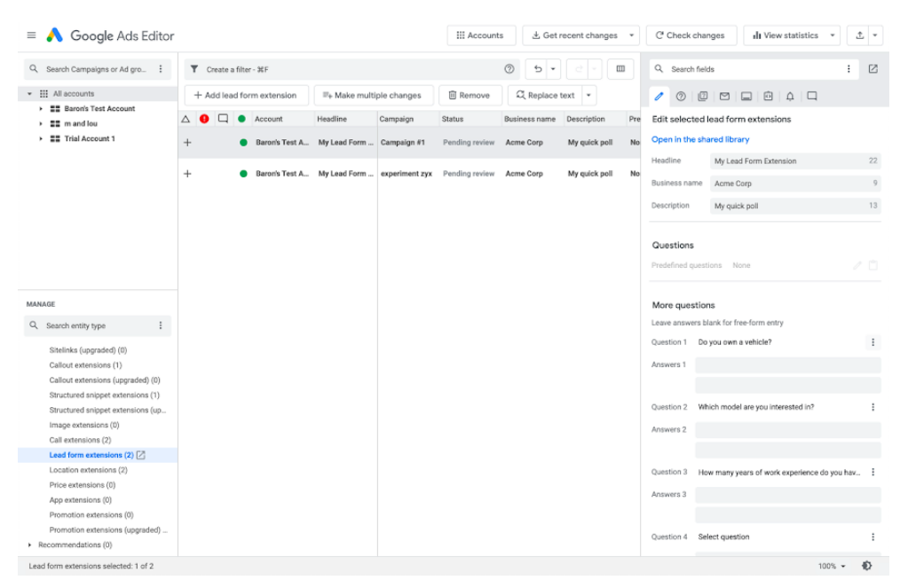Click plus icon on experiment zyx row
The height and width of the screenshot is (588, 900).
click(x=187, y=174)
